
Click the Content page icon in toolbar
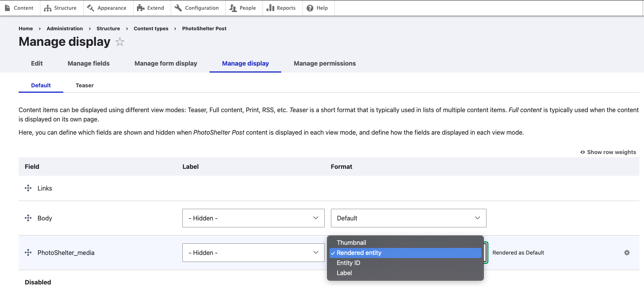point(7,8)
